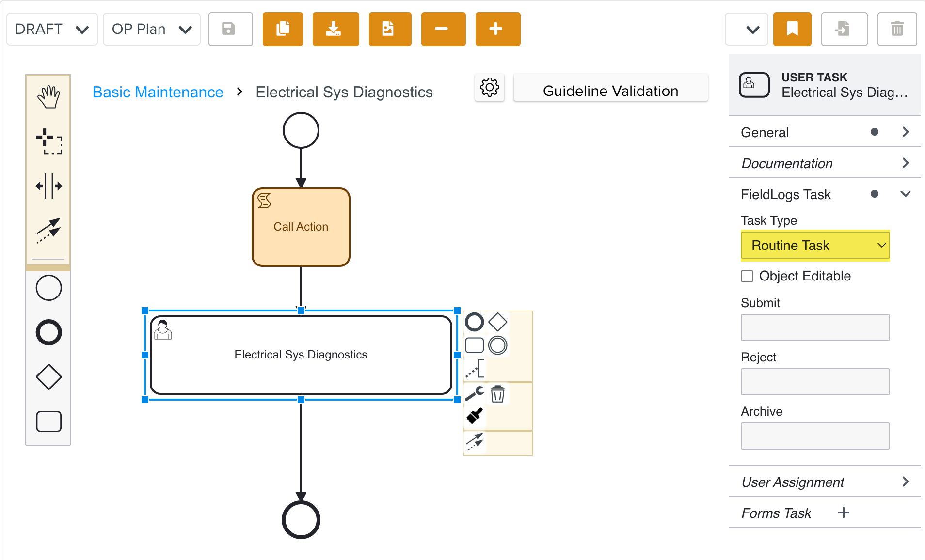Toggle the Object Editable checkbox
Screen dimensions: 925x560
[x=747, y=276]
